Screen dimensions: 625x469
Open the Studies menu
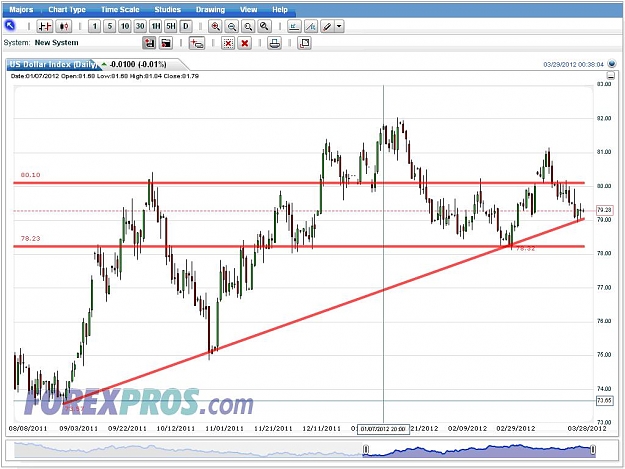pos(167,10)
